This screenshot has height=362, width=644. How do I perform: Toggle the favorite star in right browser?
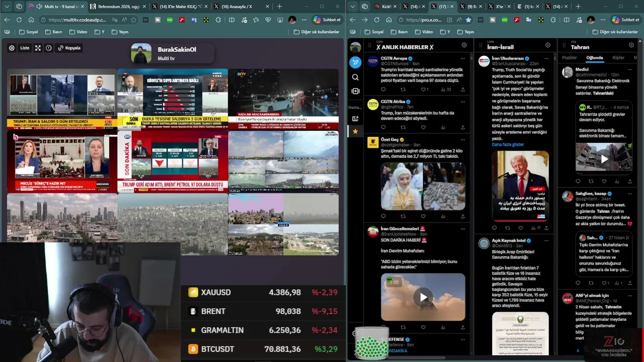[x=468, y=20]
